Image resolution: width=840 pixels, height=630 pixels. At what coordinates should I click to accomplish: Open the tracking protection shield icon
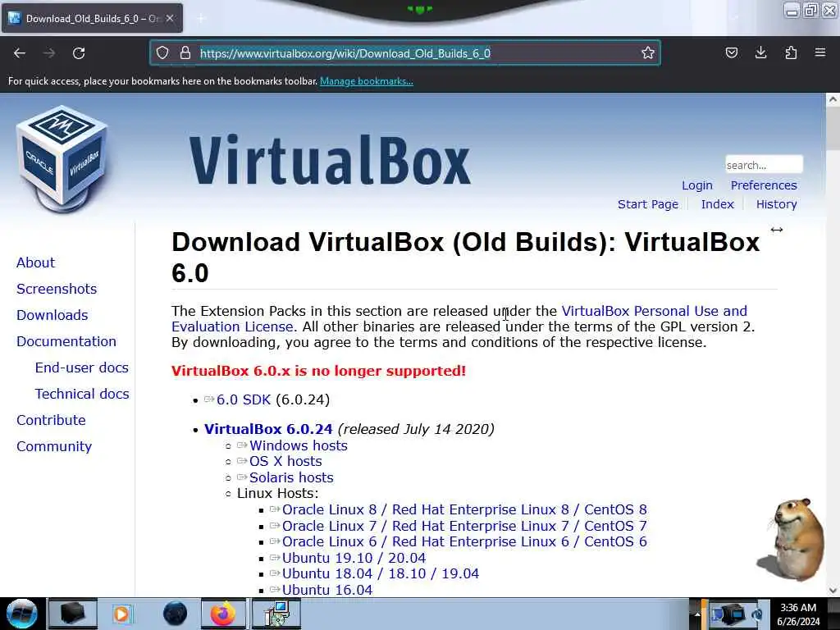pyautogui.click(x=162, y=52)
